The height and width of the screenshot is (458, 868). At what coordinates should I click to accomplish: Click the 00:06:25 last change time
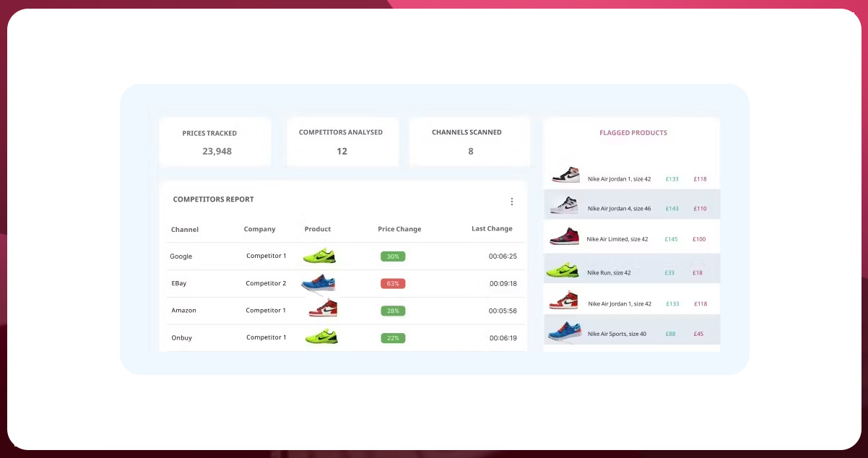point(503,256)
